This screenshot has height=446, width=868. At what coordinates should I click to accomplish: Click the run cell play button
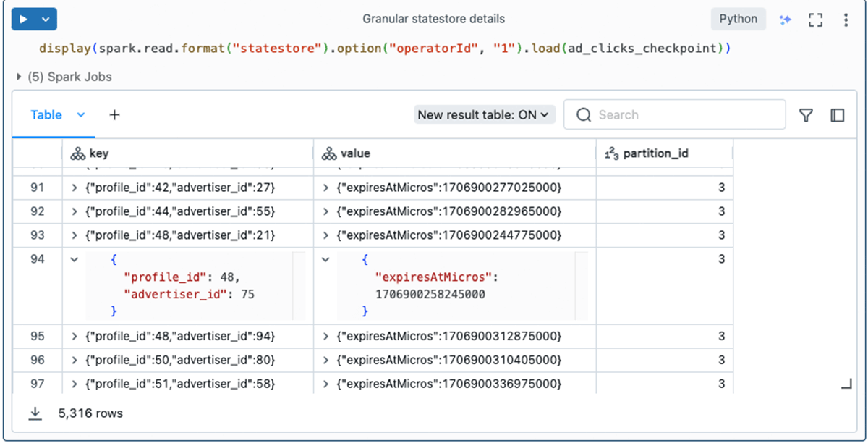[x=24, y=20]
